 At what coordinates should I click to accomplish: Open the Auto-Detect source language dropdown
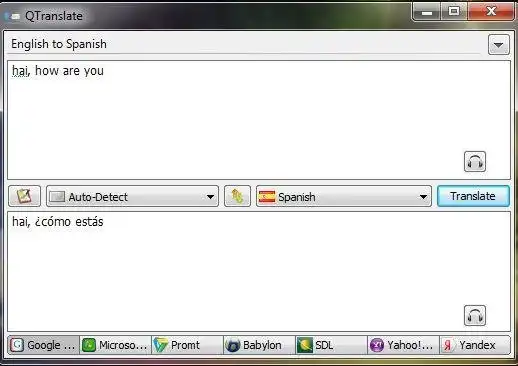pos(132,196)
